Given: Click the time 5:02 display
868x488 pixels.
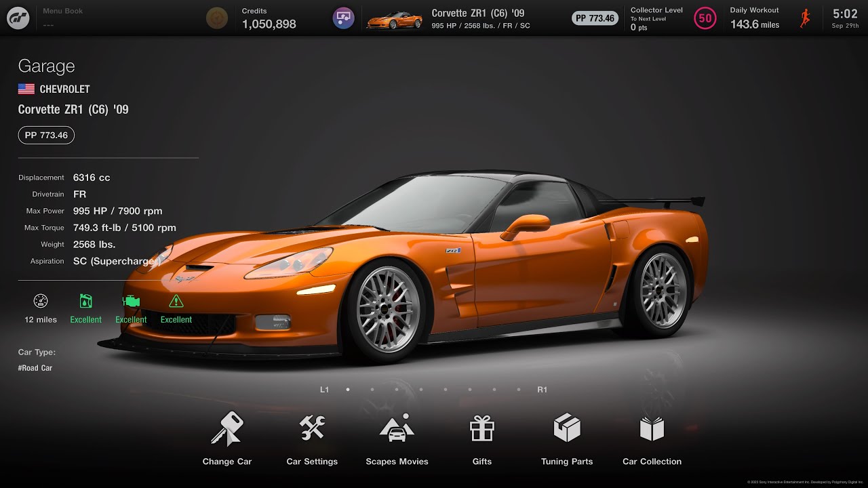Looking at the screenshot, I should click(845, 14).
